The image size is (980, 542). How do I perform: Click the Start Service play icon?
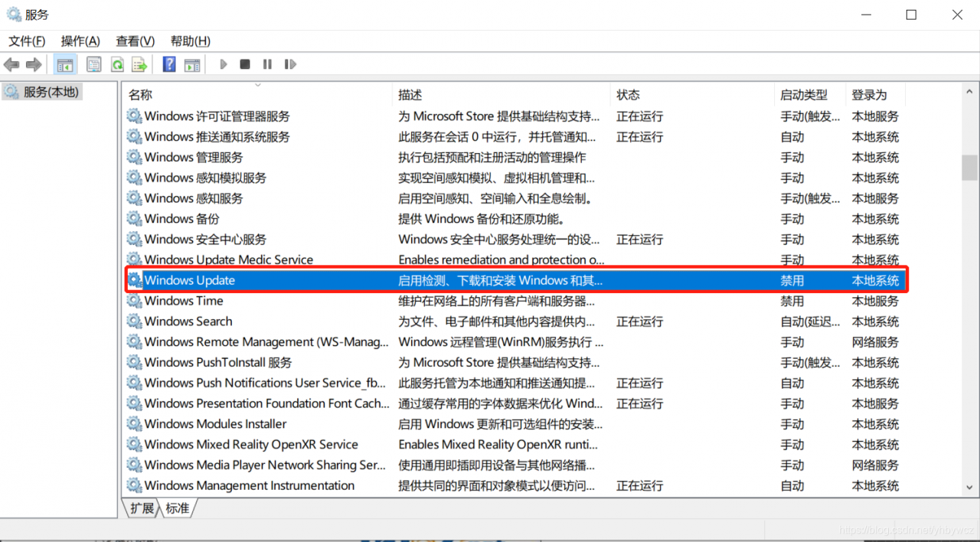click(224, 65)
